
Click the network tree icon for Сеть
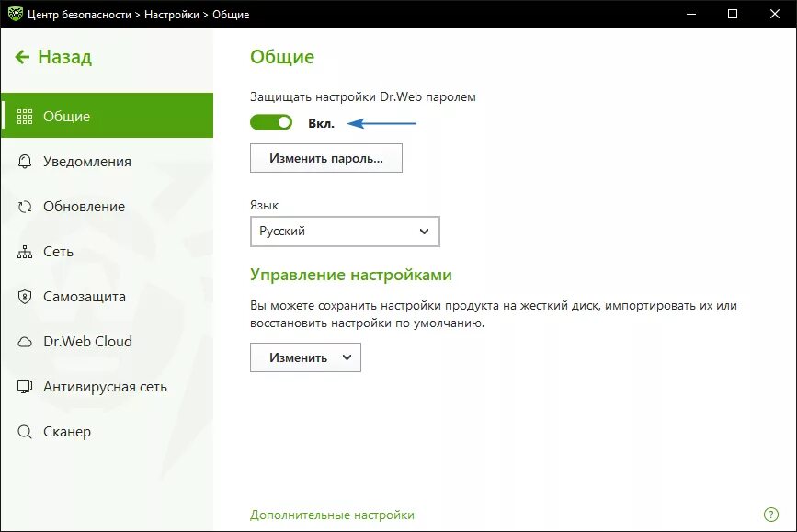point(25,252)
